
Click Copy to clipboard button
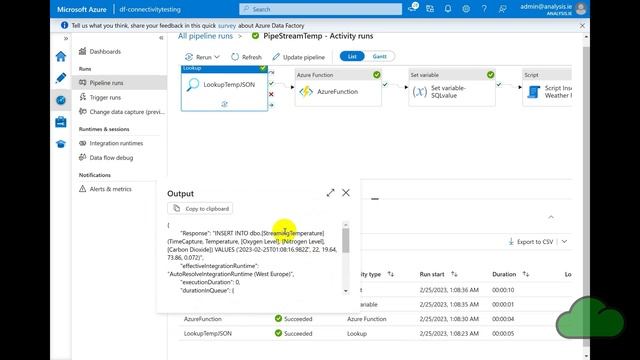click(x=200, y=209)
